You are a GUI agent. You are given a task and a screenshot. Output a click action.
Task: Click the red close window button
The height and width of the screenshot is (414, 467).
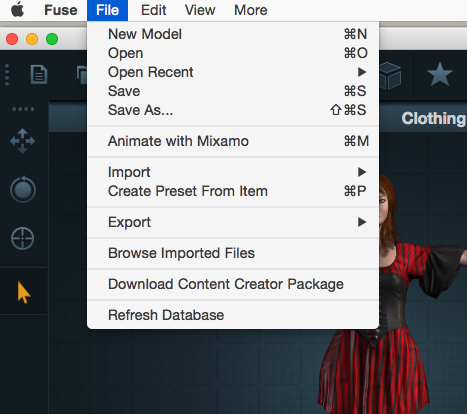coord(12,39)
